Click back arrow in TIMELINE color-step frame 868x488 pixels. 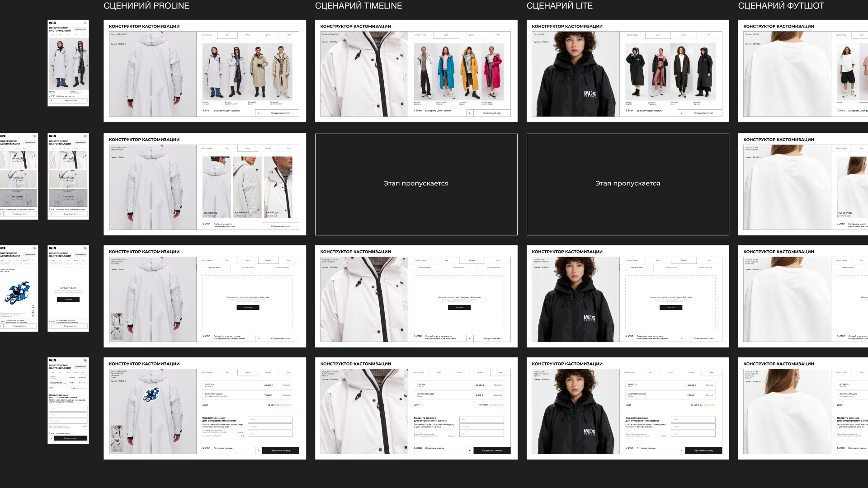tap(470, 113)
